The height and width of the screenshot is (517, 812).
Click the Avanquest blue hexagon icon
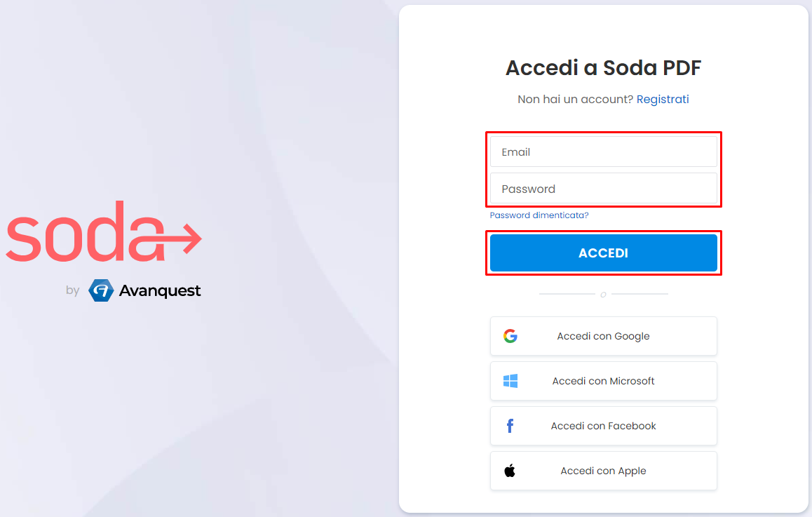(101, 290)
